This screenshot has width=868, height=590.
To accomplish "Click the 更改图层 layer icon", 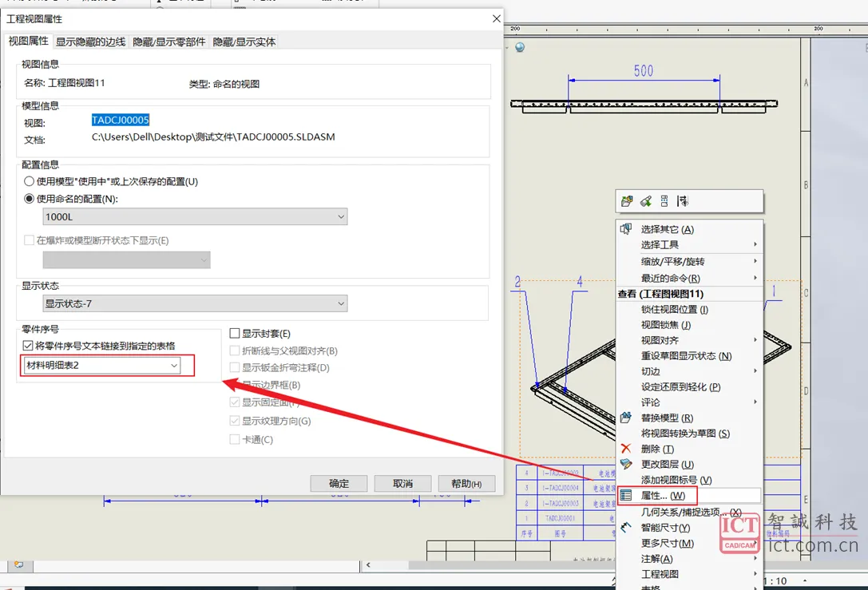I will tap(626, 465).
